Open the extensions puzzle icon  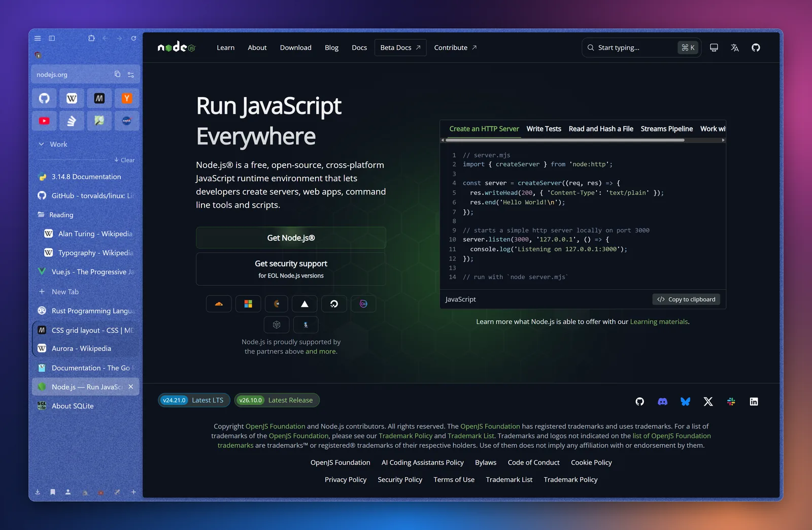[91, 38]
